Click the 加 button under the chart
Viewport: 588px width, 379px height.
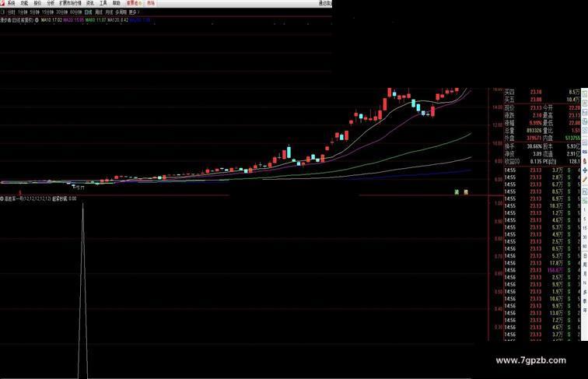point(466,192)
